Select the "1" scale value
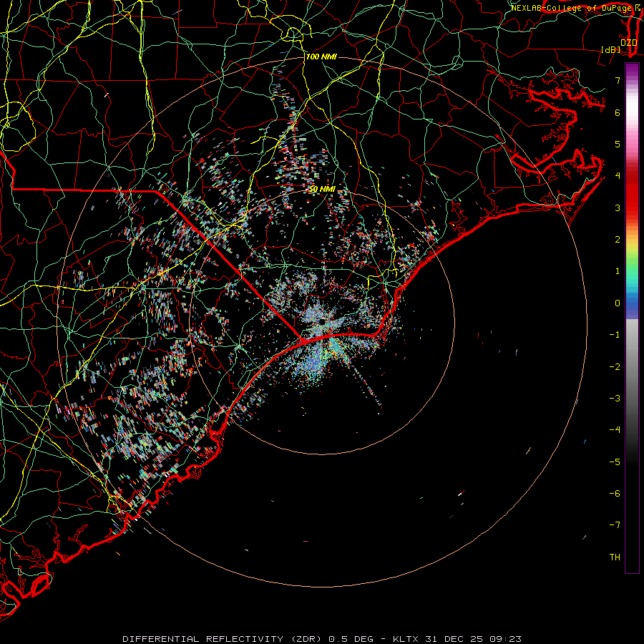 coord(618,271)
